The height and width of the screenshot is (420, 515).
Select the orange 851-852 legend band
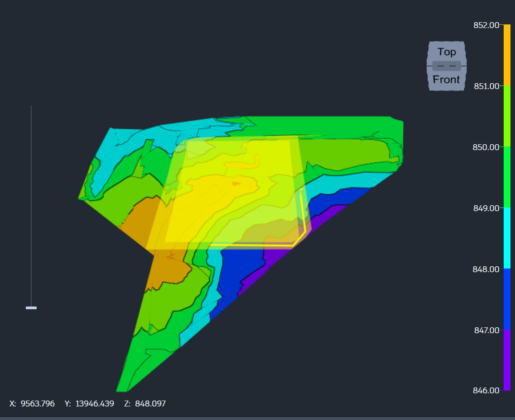506,54
